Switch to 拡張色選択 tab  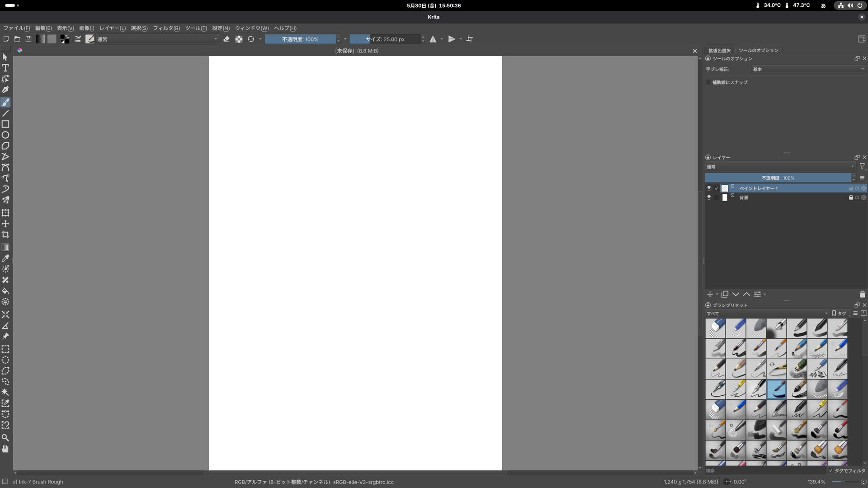point(719,50)
